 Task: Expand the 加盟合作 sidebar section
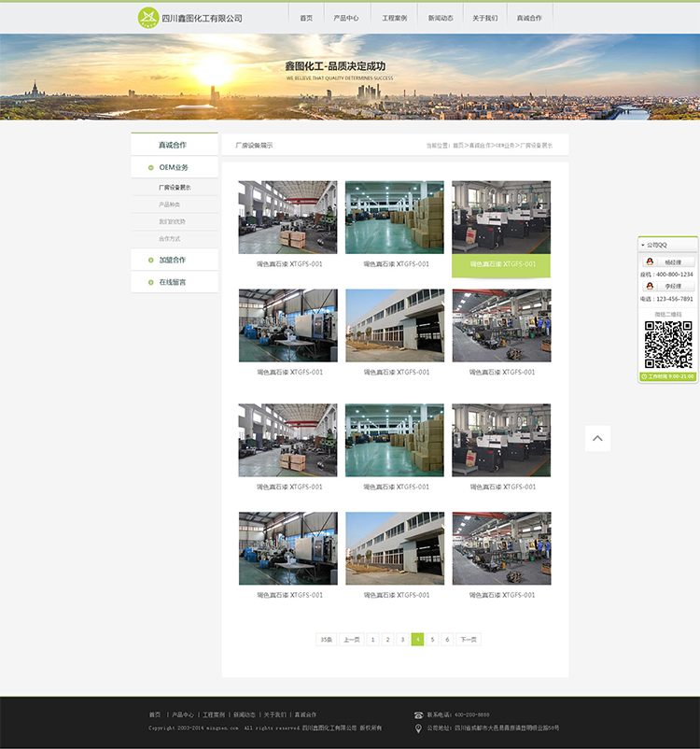[173, 260]
